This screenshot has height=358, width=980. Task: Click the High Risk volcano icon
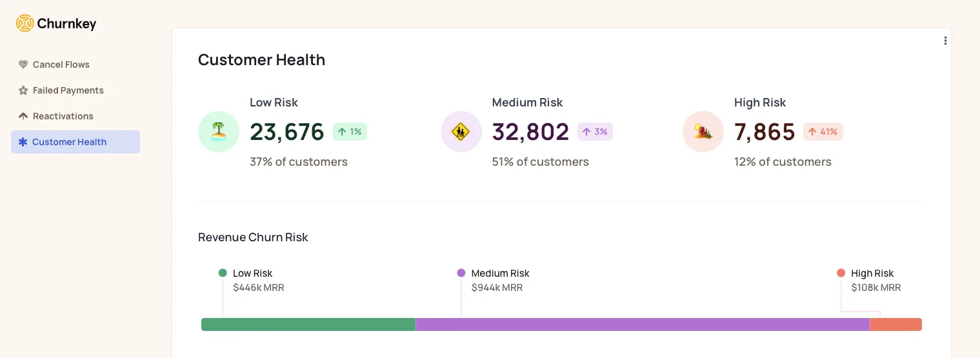(703, 132)
